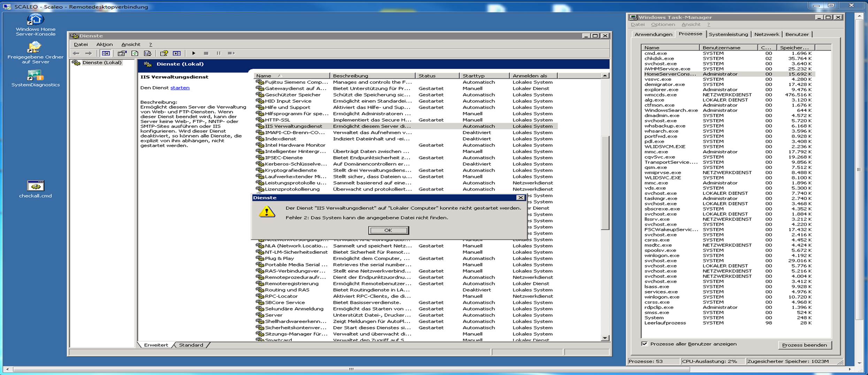Click the gear icon of IIS Verwaltungsdienst row
This screenshot has height=375, width=868.
[x=260, y=126]
